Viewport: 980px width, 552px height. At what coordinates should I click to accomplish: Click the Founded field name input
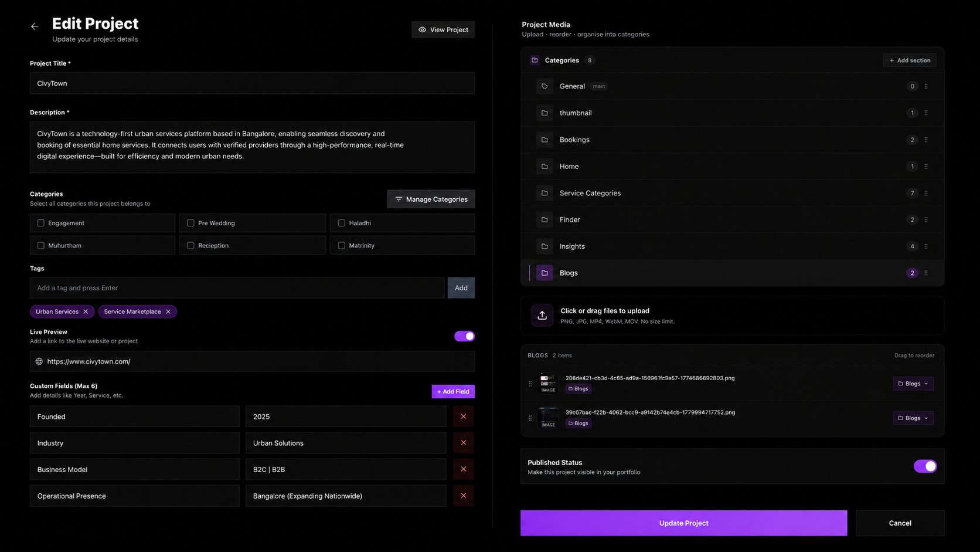[135, 416]
